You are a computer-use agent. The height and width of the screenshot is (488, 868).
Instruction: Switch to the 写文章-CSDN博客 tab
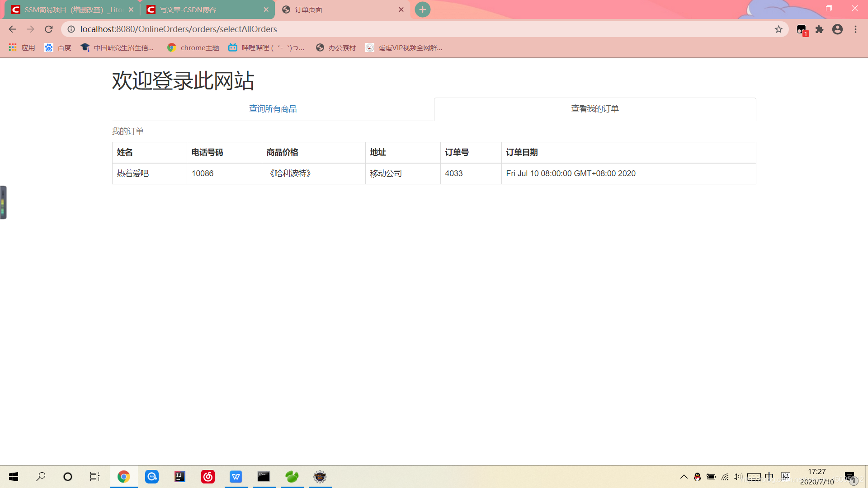208,9
